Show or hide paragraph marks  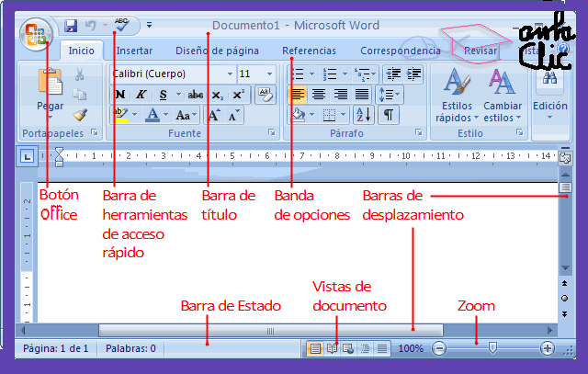(389, 115)
